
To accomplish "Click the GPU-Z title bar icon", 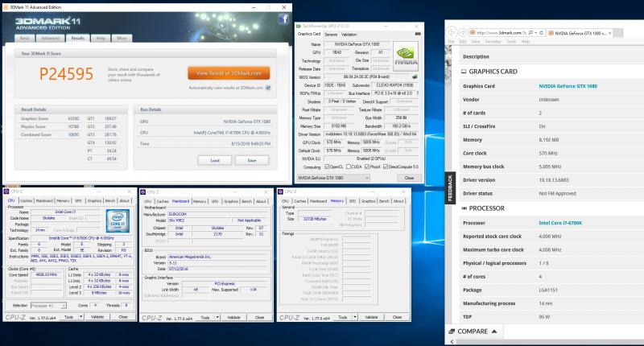I will (x=299, y=26).
